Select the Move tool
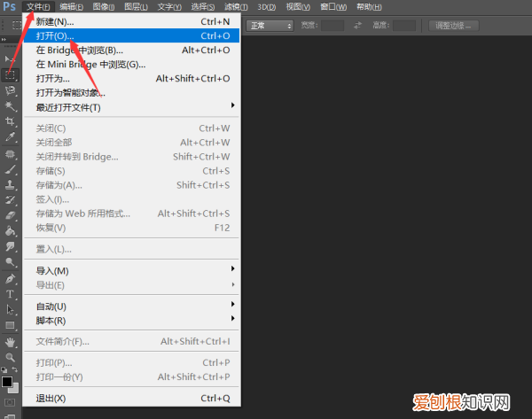Image resolution: width=532 pixels, height=419 pixels. (x=11, y=58)
